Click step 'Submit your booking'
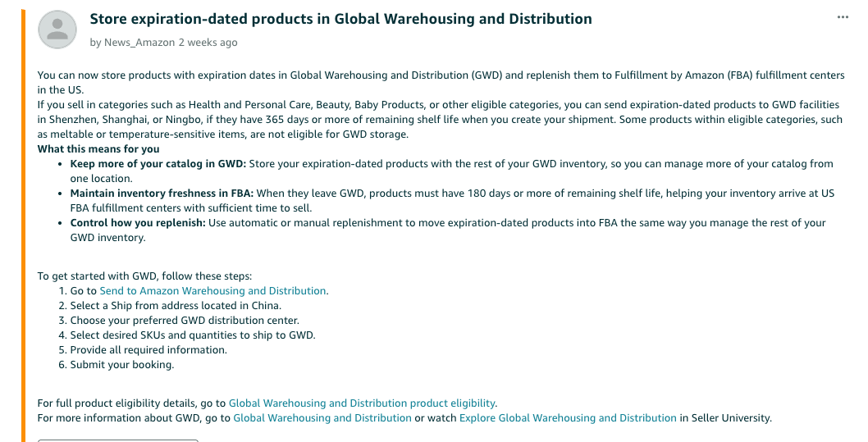868x442 pixels. (x=121, y=365)
